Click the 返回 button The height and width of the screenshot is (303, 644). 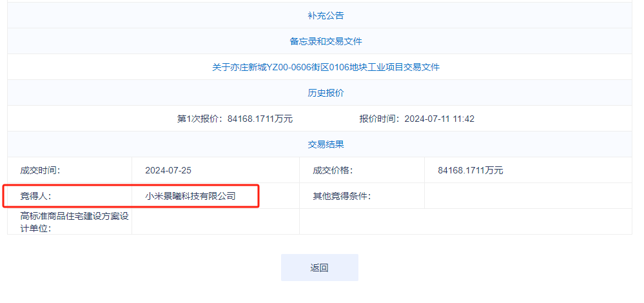coord(319,268)
